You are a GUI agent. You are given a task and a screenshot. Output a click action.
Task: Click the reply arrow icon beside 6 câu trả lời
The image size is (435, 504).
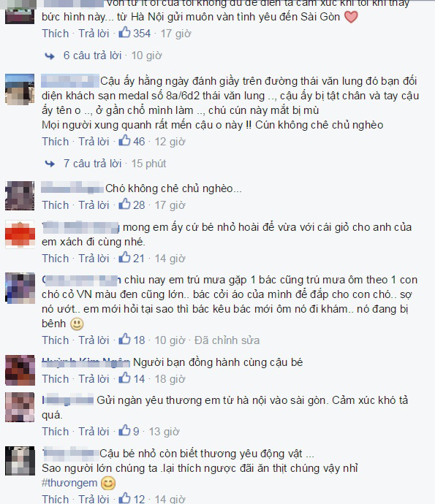coord(50,56)
